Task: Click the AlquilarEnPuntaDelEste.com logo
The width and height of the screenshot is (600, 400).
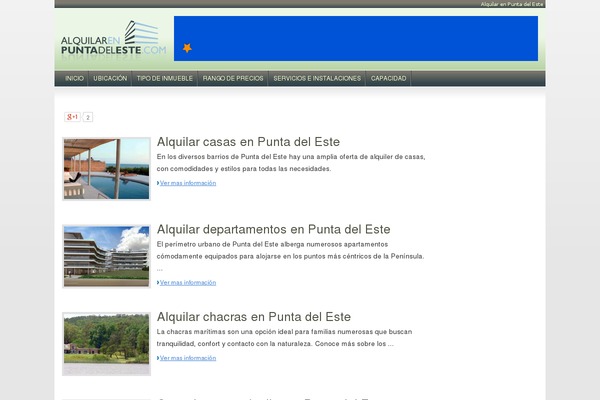Action: [x=114, y=39]
